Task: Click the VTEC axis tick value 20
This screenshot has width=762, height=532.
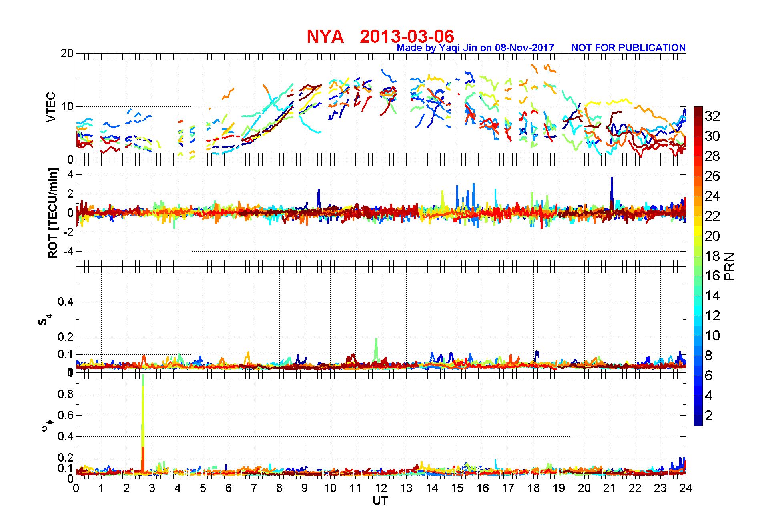Action: click(x=67, y=54)
